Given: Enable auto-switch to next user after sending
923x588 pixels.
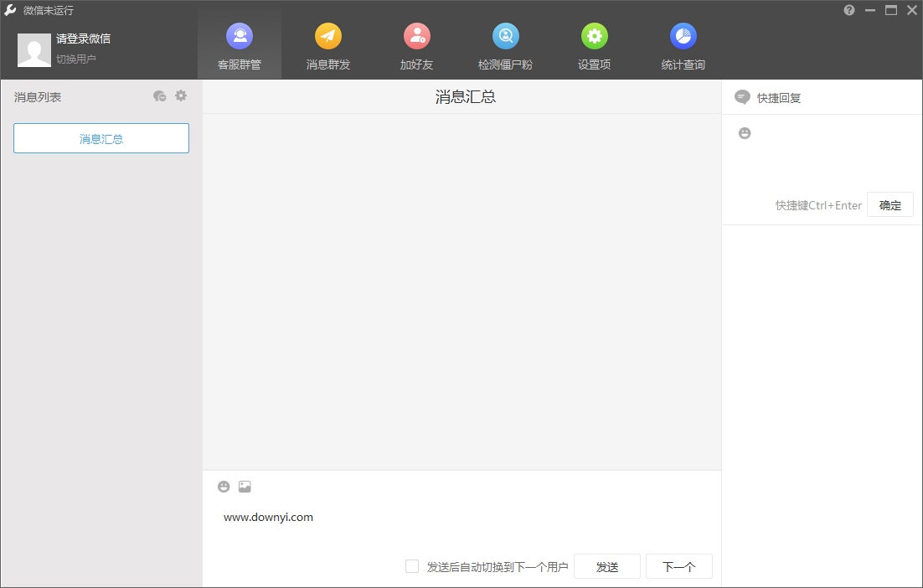Looking at the screenshot, I should [x=412, y=566].
